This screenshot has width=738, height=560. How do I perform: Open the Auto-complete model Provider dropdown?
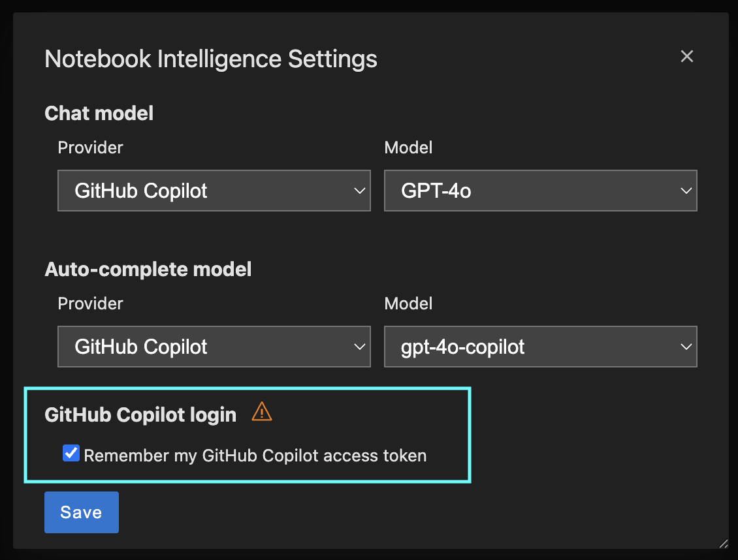point(214,347)
